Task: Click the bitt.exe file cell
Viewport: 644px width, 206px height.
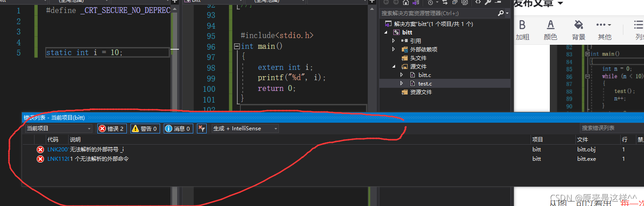Action: coord(586,159)
